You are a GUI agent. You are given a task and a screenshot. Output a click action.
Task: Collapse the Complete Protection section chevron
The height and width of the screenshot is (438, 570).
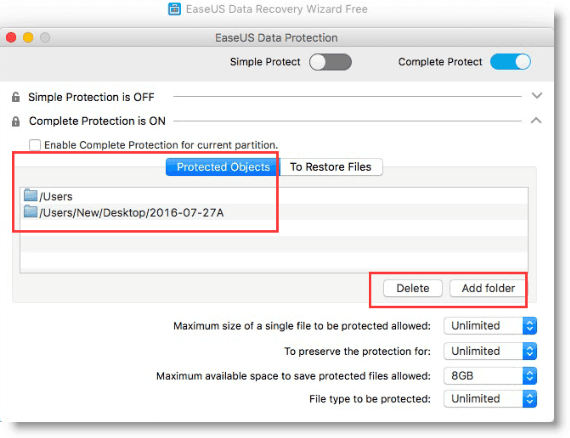point(536,120)
